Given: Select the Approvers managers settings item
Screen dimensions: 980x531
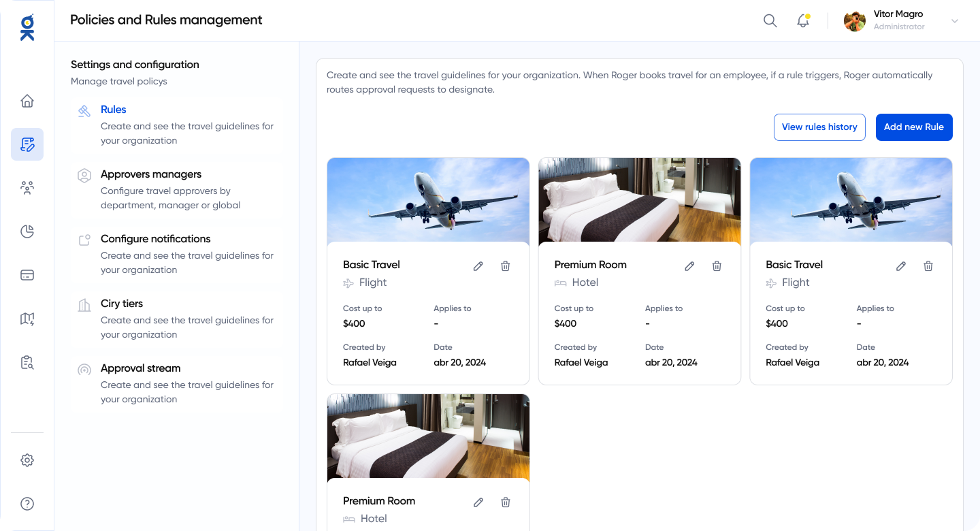Looking at the screenshot, I should click(151, 174).
